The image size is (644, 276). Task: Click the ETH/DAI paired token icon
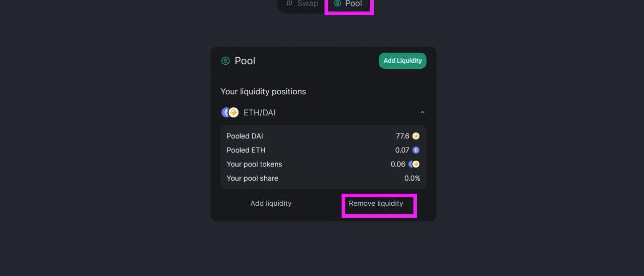tap(230, 112)
